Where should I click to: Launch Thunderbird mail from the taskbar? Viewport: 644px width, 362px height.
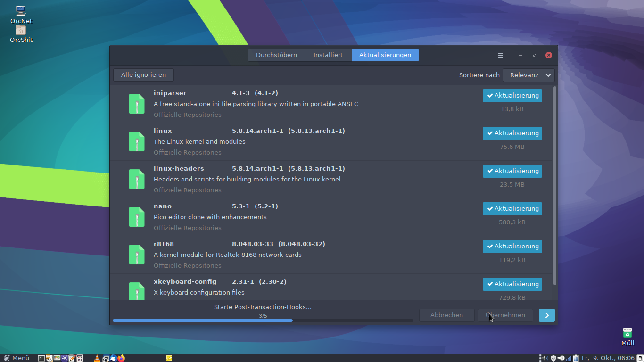click(113, 358)
